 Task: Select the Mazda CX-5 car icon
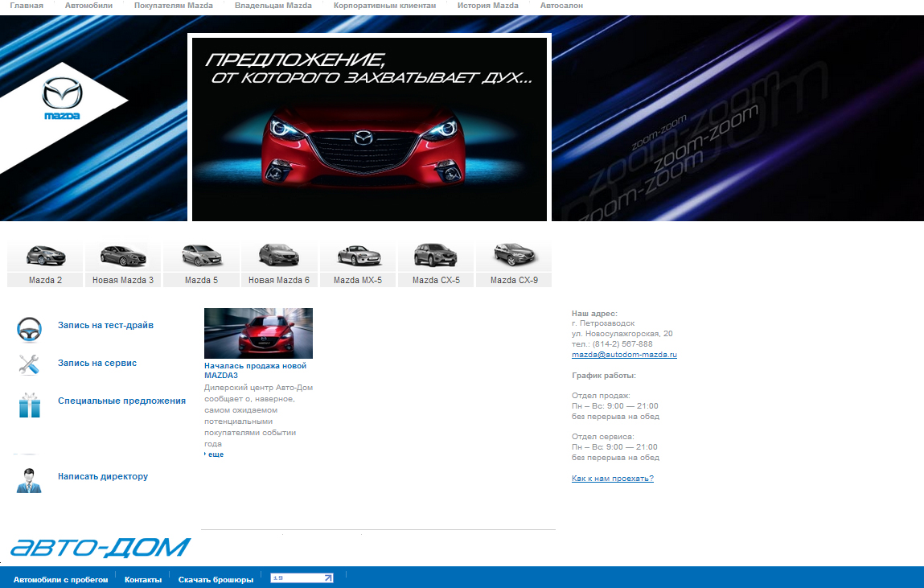(x=436, y=255)
